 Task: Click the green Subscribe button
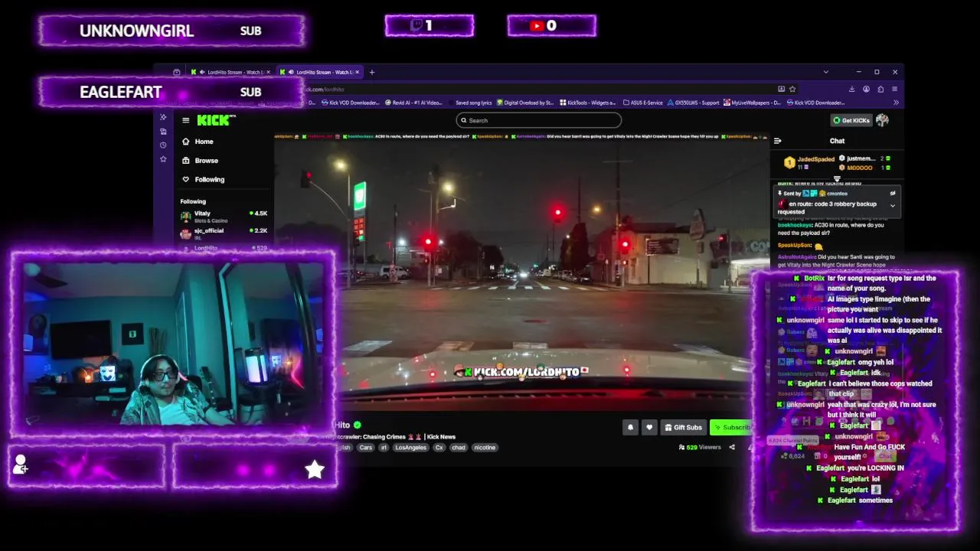(x=732, y=427)
